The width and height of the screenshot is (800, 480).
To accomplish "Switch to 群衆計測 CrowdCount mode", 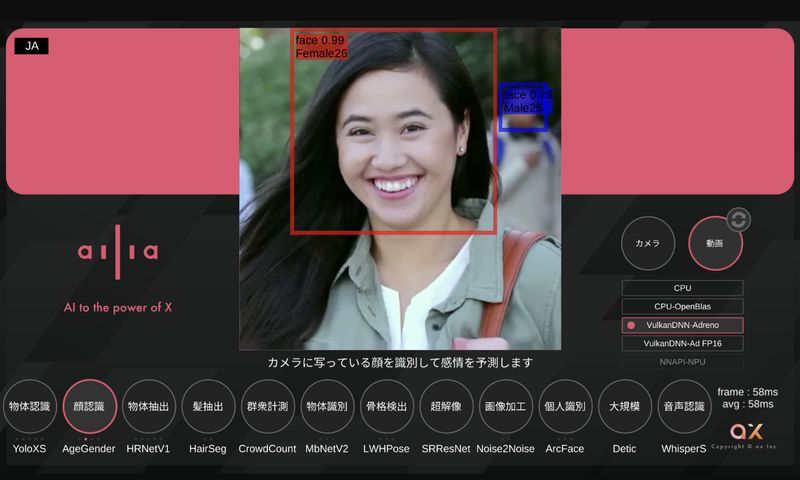I will click(268, 407).
